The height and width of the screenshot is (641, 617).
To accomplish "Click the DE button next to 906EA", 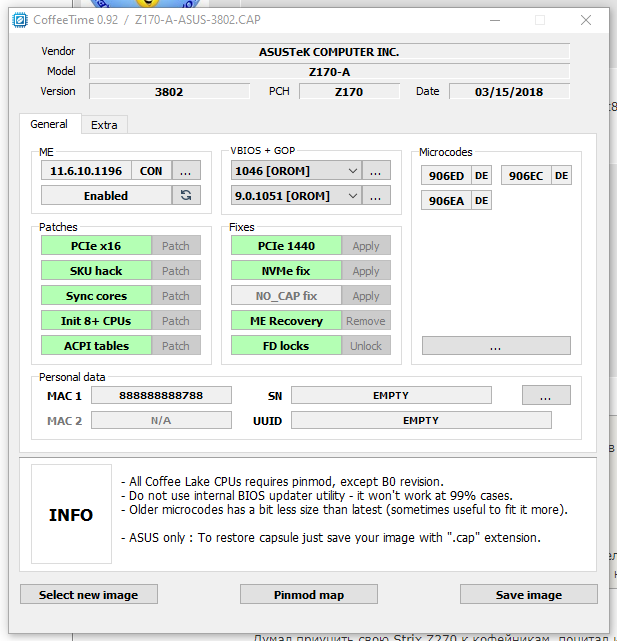I will point(481,200).
